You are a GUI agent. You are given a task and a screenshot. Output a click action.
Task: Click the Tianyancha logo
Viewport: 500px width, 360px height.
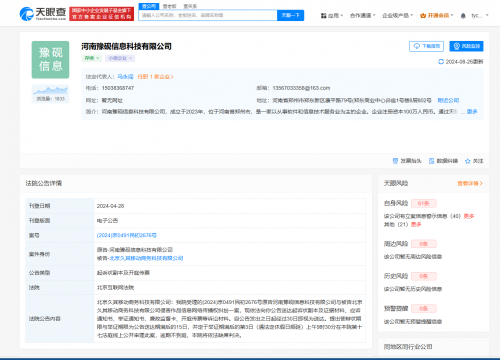(x=43, y=14)
